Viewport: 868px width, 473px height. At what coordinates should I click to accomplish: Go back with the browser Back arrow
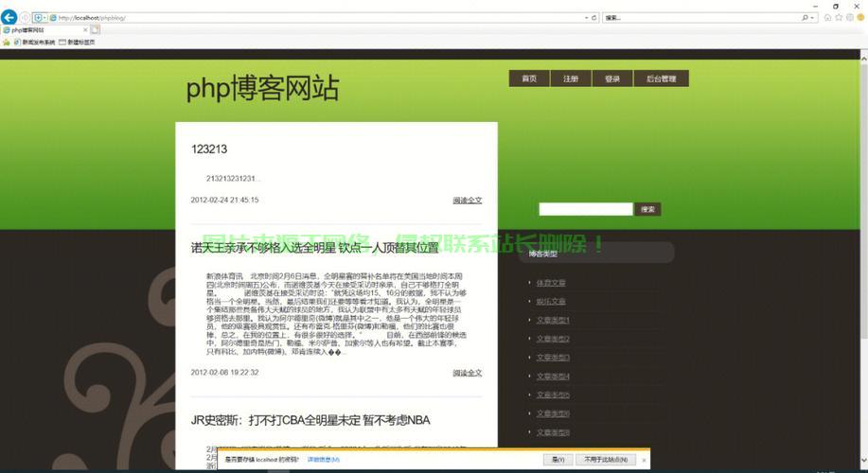9,17
